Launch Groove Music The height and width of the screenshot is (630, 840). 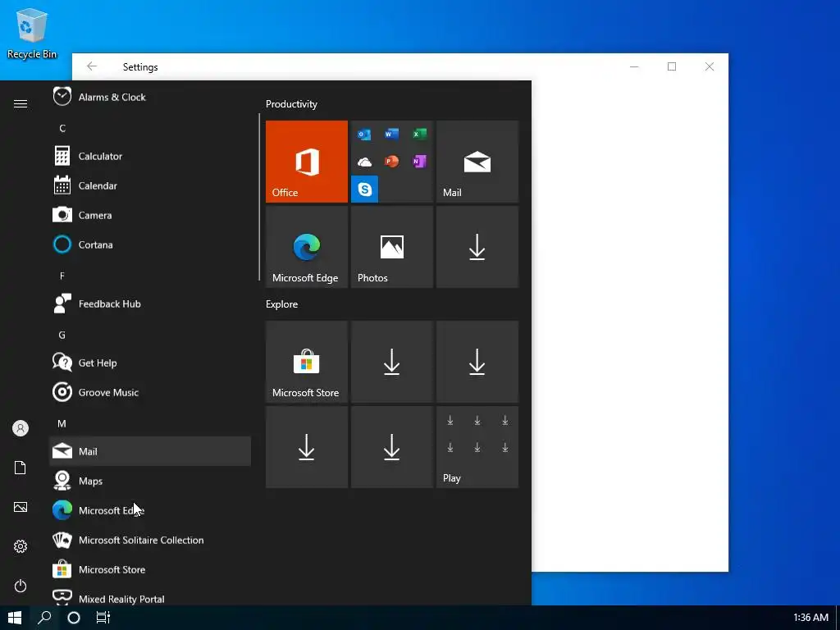point(150,392)
